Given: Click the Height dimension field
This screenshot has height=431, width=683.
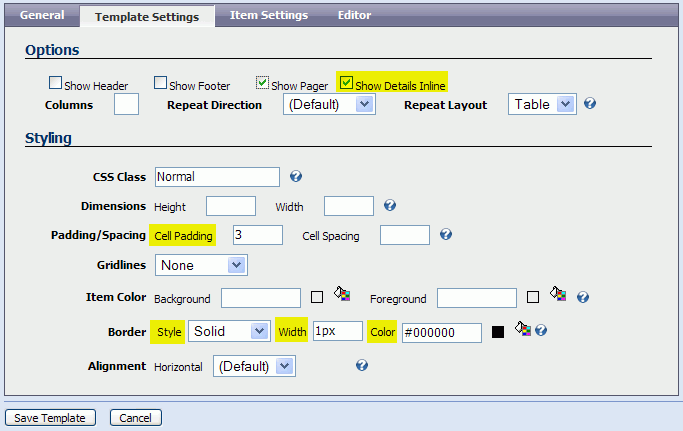Looking at the screenshot, I should 231,206.
